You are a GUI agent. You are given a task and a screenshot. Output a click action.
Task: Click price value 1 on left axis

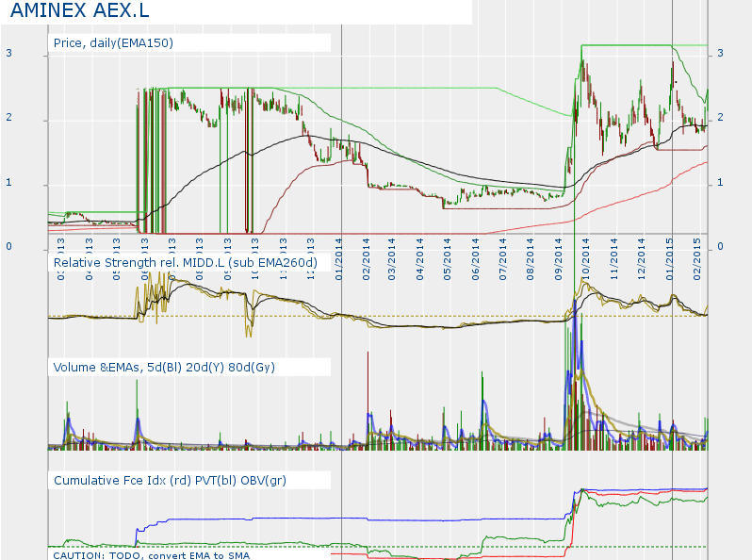coord(8,182)
